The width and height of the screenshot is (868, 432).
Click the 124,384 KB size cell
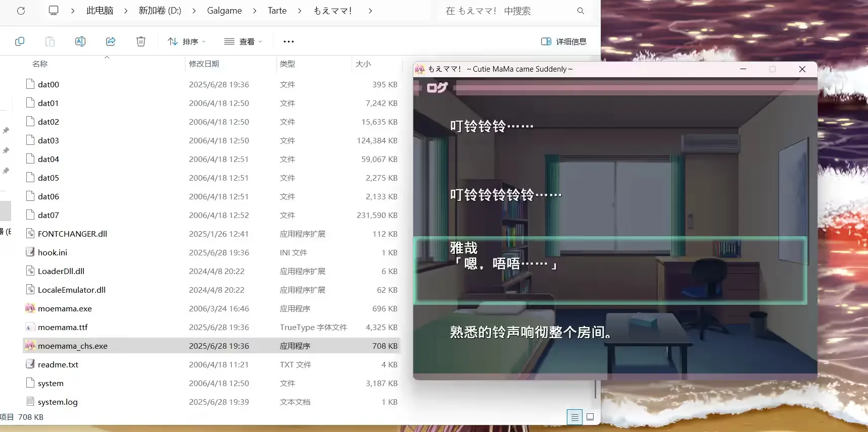377,140
